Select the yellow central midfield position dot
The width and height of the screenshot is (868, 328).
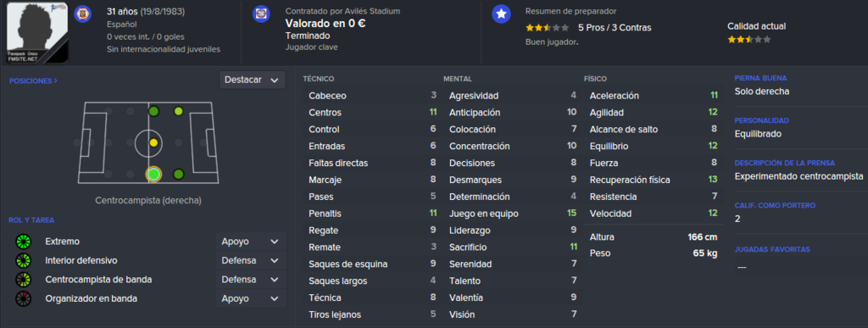(154, 142)
